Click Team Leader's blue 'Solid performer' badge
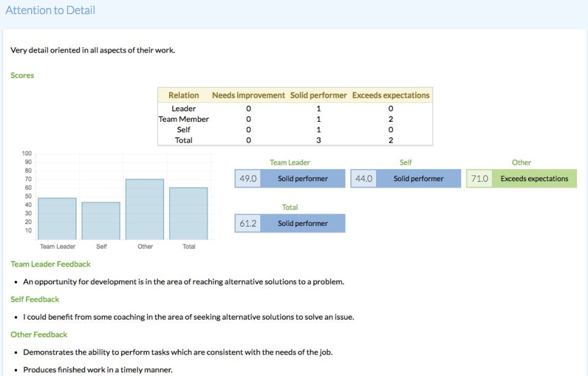The image size is (588, 376). [303, 178]
